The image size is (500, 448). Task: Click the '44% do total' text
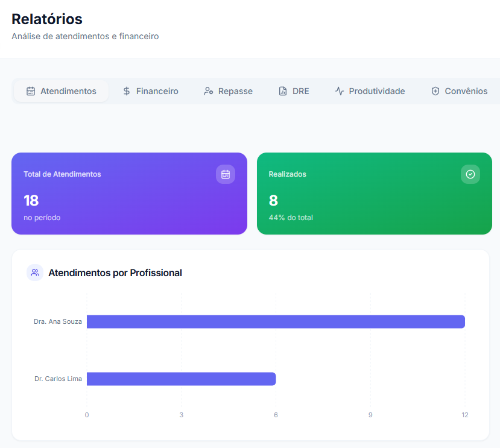click(x=291, y=218)
